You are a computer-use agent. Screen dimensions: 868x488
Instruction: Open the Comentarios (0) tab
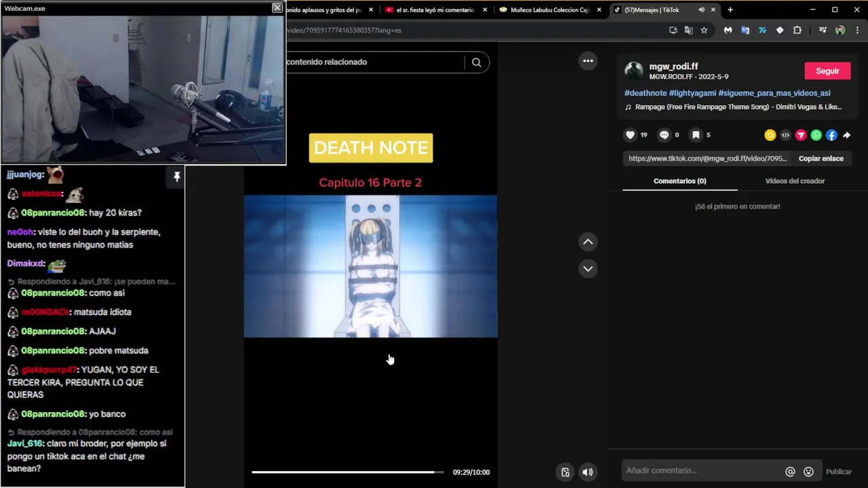click(x=679, y=181)
